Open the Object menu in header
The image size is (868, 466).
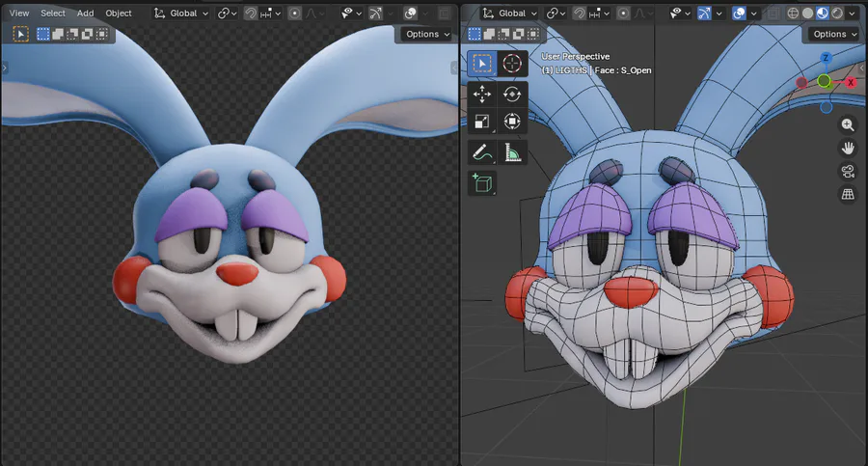[x=119, y=14]
